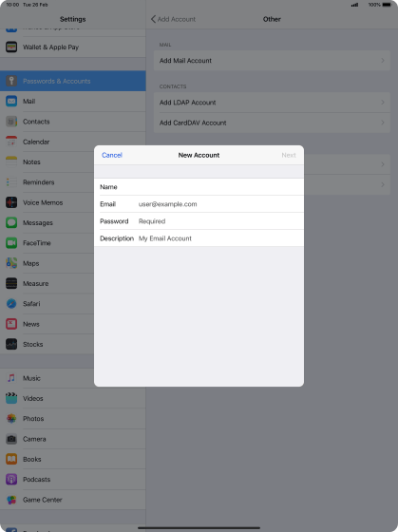Focus the Name input field
The image size is (398, 532).
tap(199, 187)
